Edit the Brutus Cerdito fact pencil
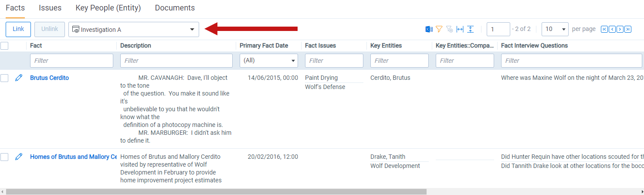Viewport: 644px width, 195px height. (19, 78)
